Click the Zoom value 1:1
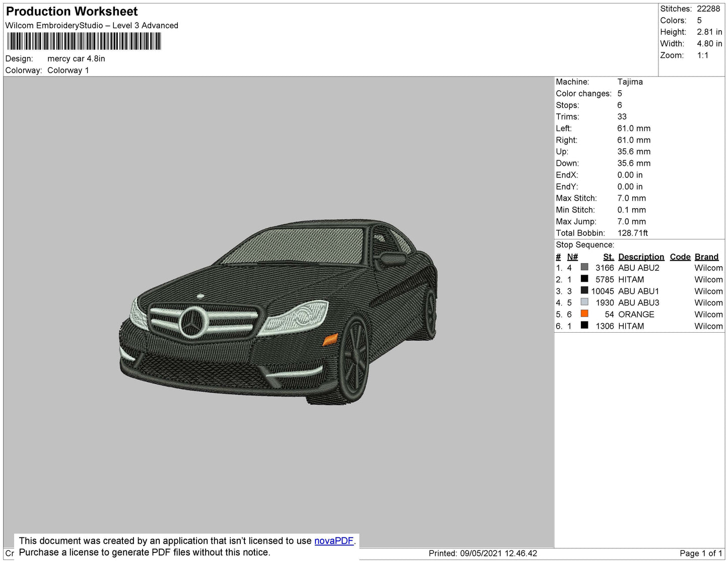The width and height of the screenshot is (728, 563). tap(703, 55)
